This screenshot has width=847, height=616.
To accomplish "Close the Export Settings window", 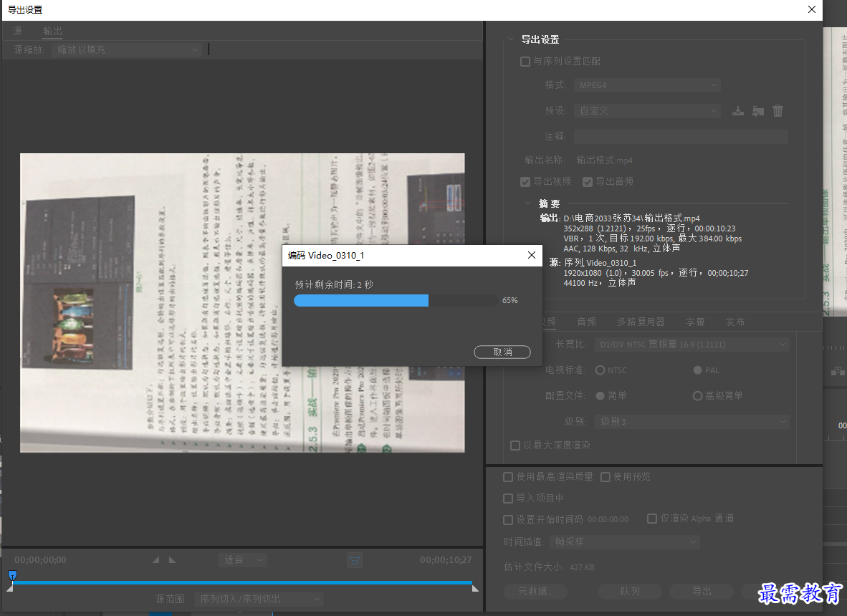I will click(x=811, y=9).
